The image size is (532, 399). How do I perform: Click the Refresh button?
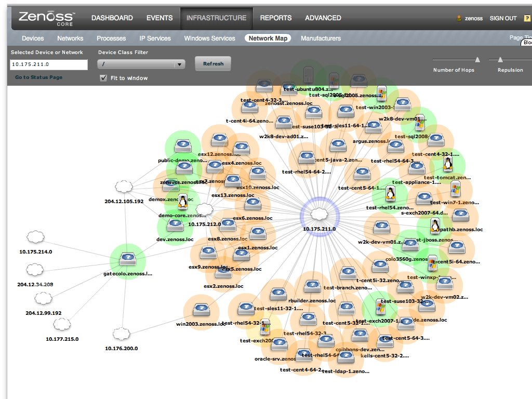click(x=213, y=64)
